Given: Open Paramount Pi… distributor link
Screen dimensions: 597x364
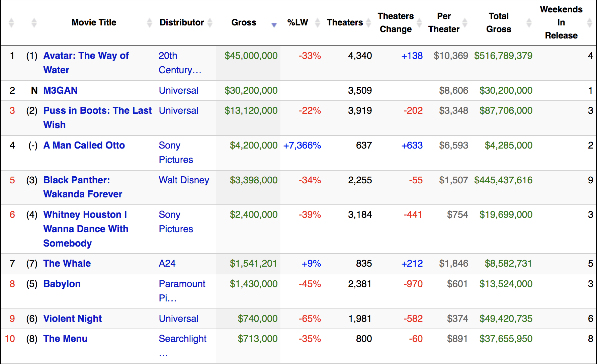Looking at the screenshot, I should pos(182,291).
